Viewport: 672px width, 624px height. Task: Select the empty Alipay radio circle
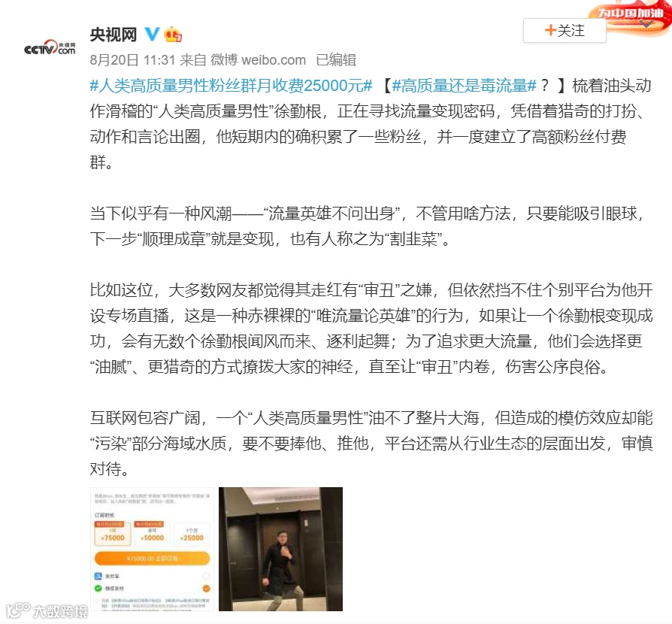pyautogui.click(x=206, y=576)
